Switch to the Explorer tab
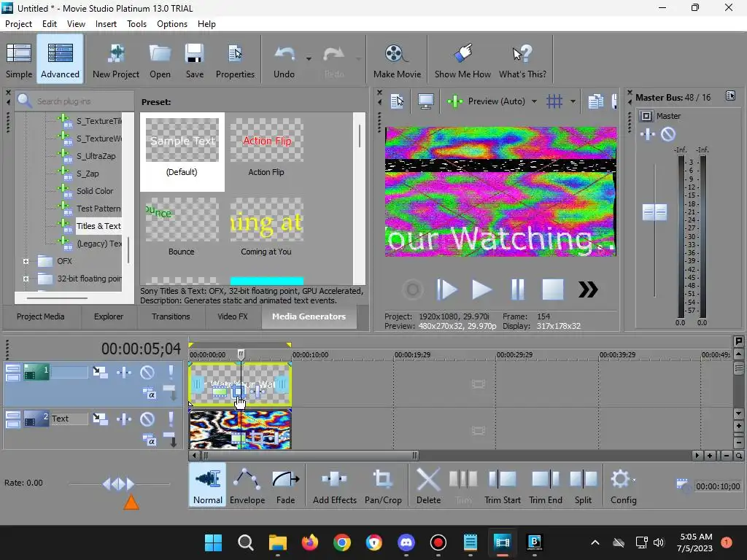This screenshot has width=747, height=560. (x=109, y=316)
